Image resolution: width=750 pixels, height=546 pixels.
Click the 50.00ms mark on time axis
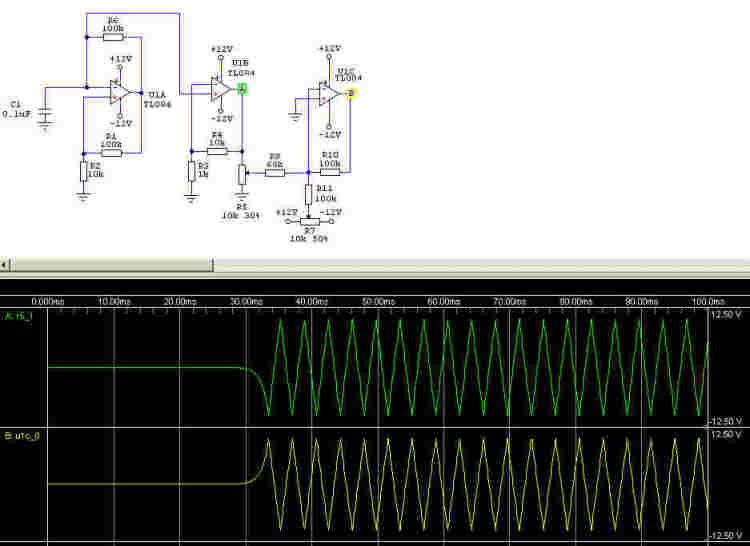pos(378,301)
